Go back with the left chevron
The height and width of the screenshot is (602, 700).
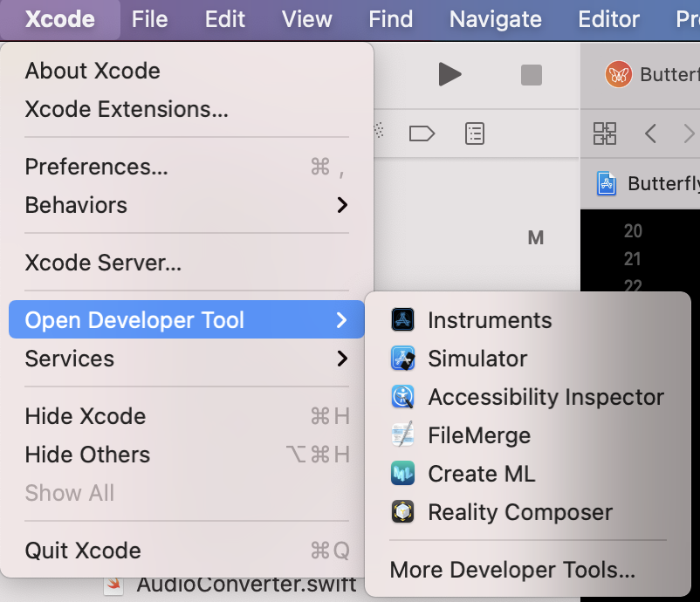point(650,133)
